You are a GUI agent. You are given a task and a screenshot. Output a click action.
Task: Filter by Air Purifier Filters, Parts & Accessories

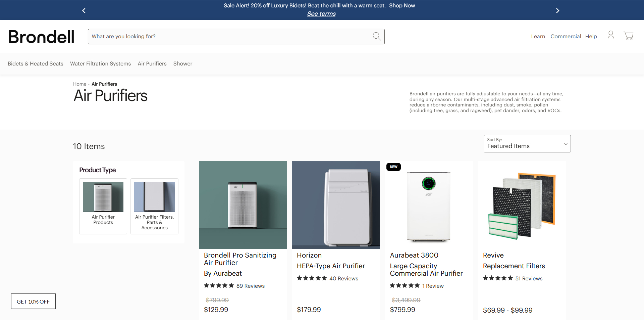(154, 197)
